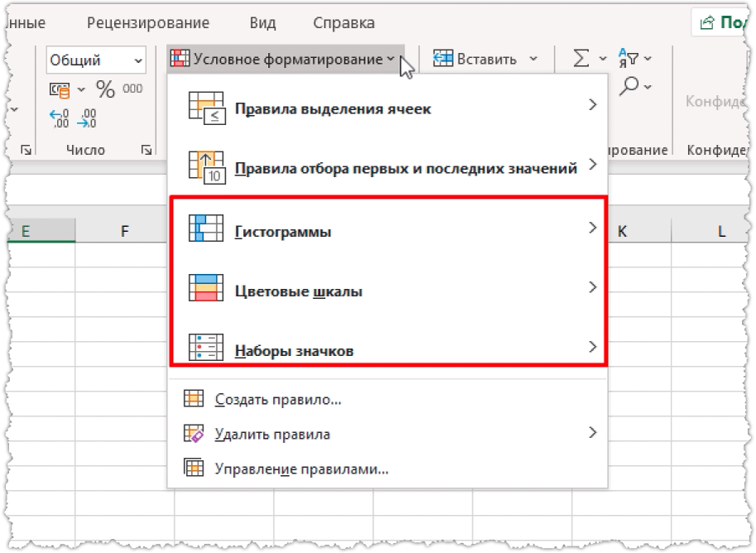Select column K header
The height and width of the screenshot is (553, 756).
pos(639,231)
